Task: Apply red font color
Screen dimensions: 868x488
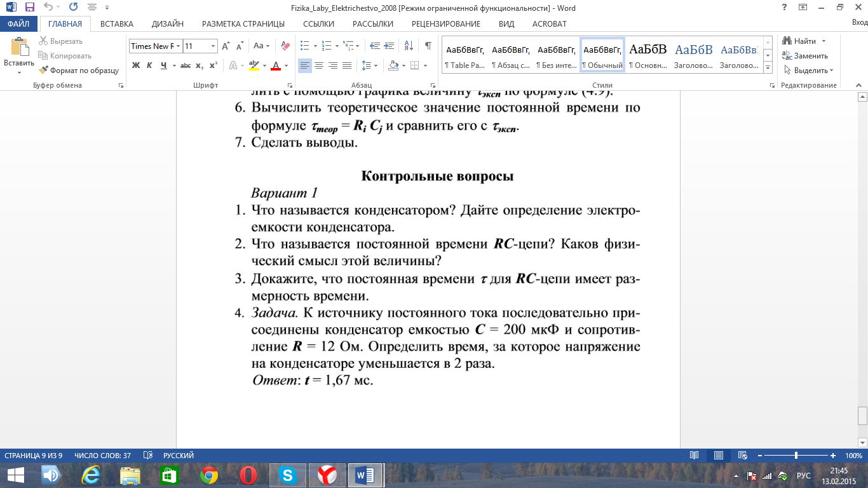Action: pos(276,65)
